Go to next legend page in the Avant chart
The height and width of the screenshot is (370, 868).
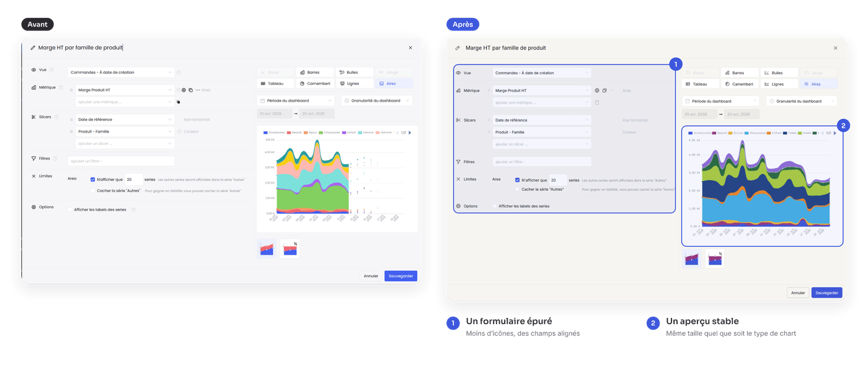pyautogui.click(x=410, y=133)
